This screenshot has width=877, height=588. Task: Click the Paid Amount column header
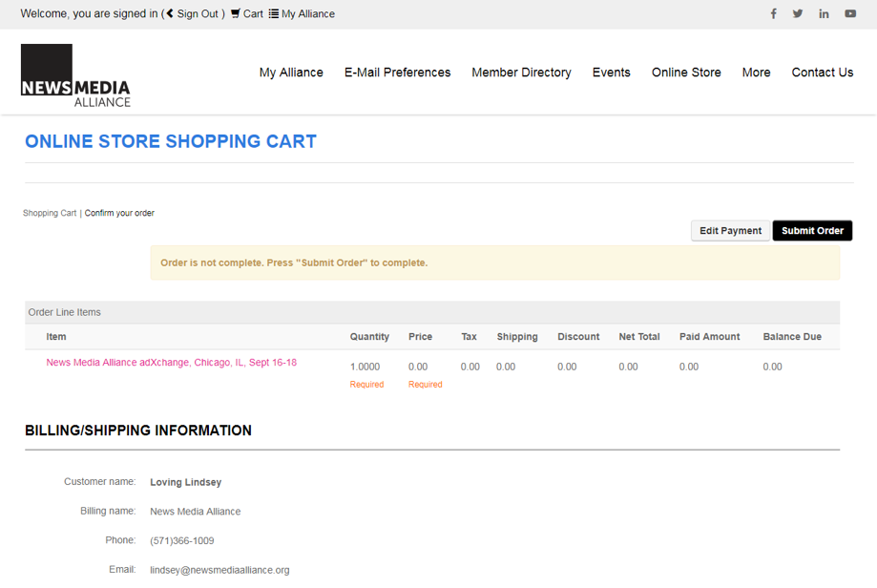[710, 337]
